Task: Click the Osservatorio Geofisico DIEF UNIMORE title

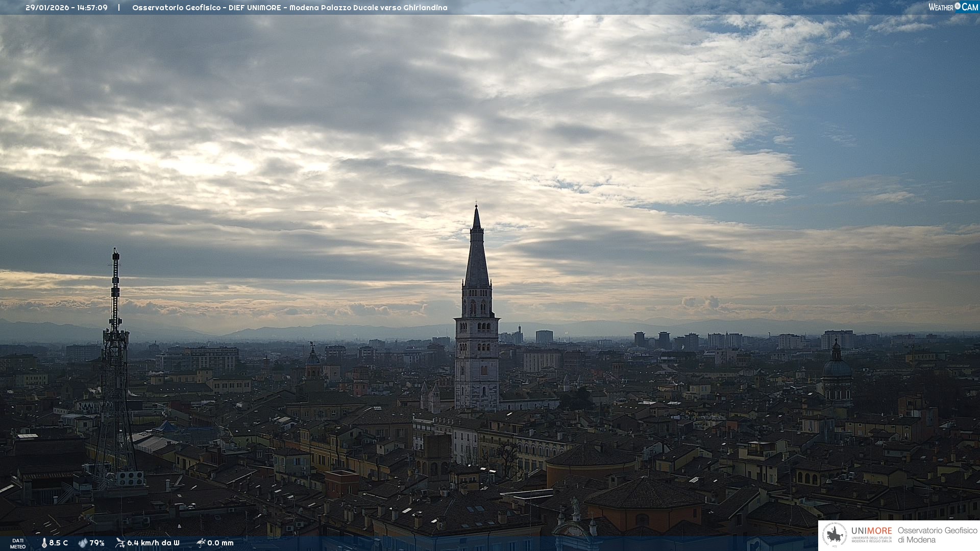Action: (289, 8)
